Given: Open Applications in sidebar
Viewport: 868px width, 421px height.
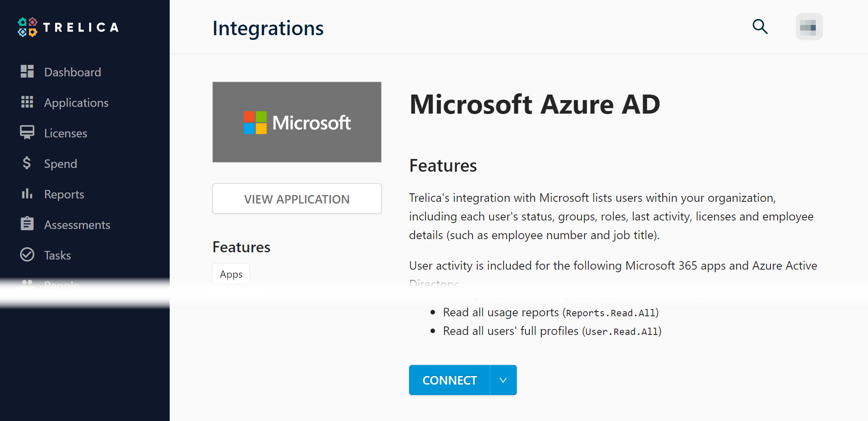Looking at the screenshot, I should tap(76, 103).
